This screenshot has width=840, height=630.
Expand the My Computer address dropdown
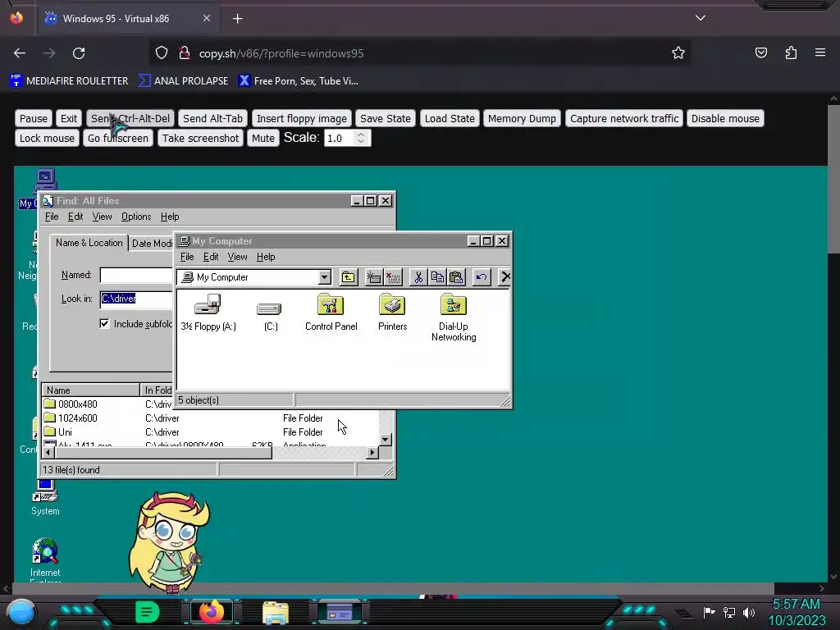tap(324, 277)
